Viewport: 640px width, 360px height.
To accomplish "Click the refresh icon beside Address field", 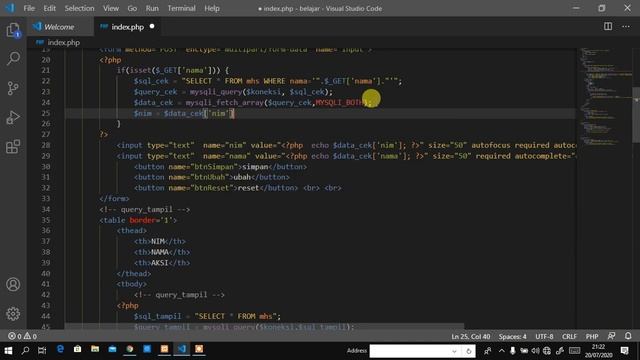I will [469, 351].
